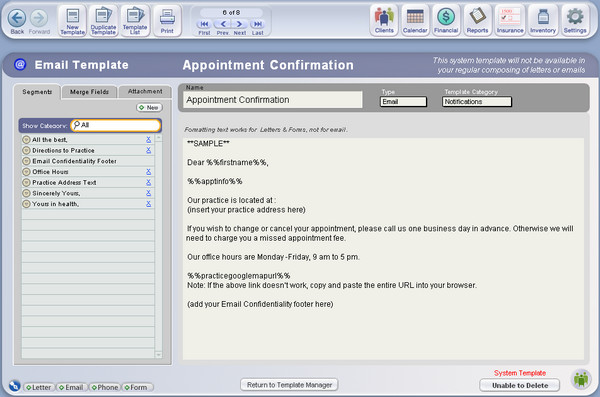Click round icon beside Practice Address Text
This screenshot has width=600, height=397.
(26, 183)
